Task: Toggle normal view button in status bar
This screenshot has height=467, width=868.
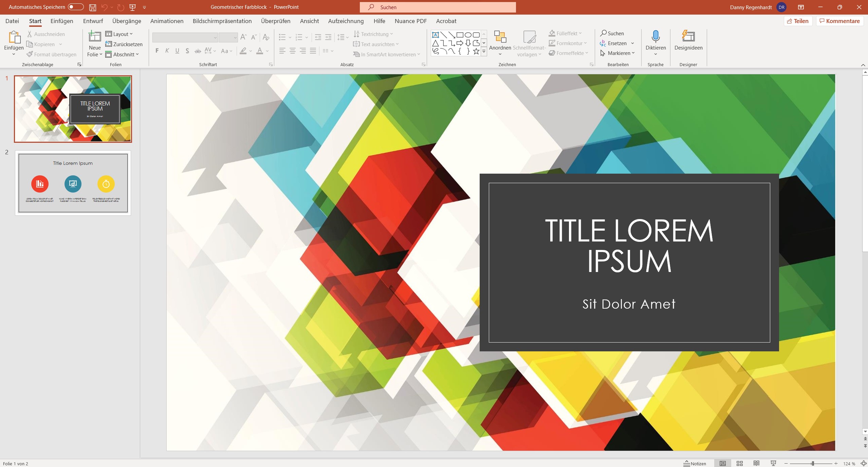Action: click(723, 463)
